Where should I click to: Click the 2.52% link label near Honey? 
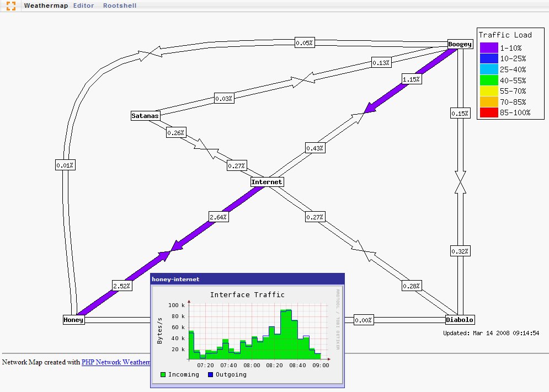(x=122, y=286)
